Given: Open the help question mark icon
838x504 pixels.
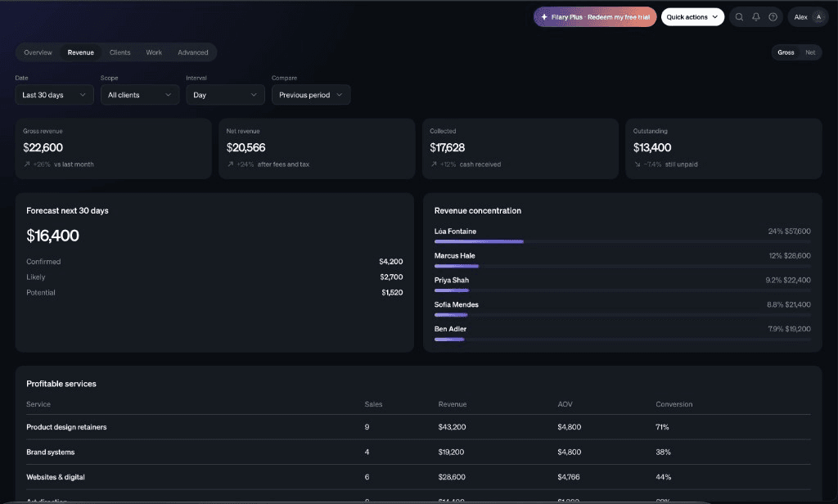Looking at the screenshot, I should tap(773, 17).
